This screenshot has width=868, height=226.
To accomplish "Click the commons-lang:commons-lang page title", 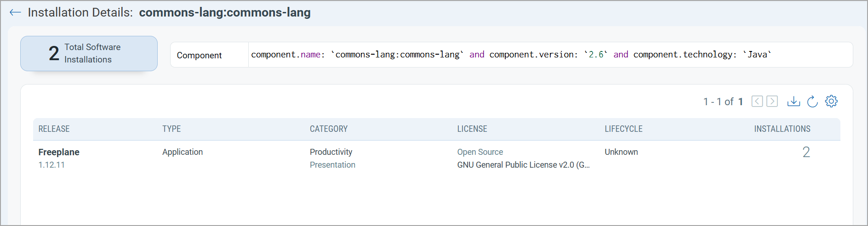I will click(225, 12).
